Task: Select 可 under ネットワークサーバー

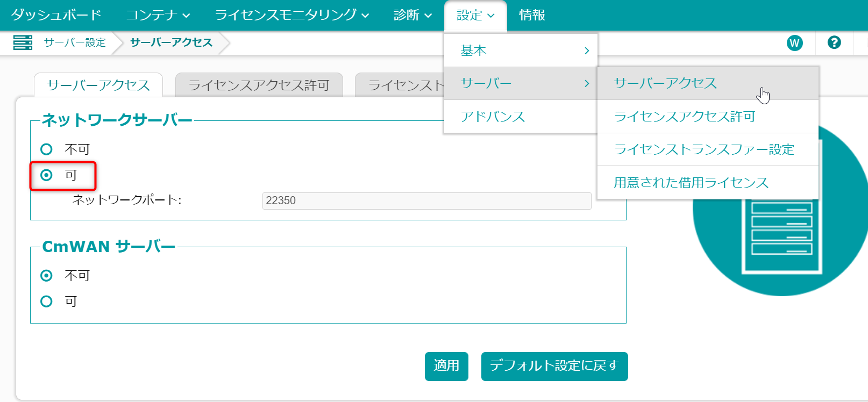Action: coord(46,175)
